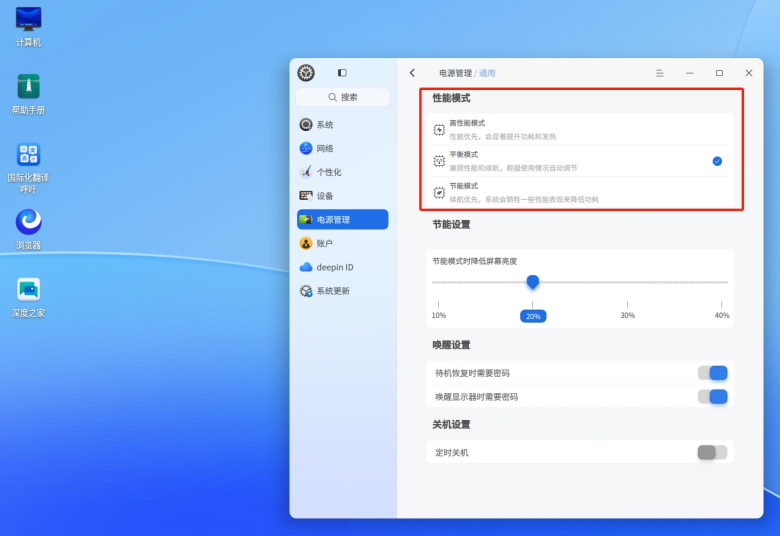
Task: Click the 电源管理 battery icon
Action: [306, 219]
